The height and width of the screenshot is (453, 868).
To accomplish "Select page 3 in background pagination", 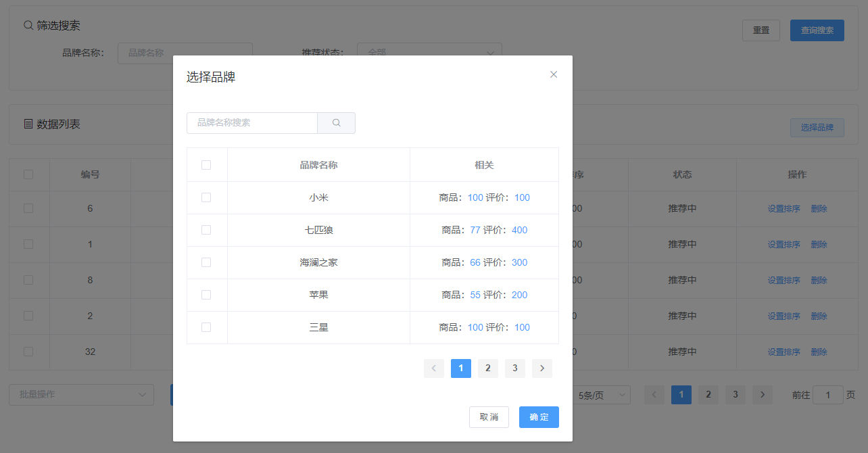I will [736, 395].
